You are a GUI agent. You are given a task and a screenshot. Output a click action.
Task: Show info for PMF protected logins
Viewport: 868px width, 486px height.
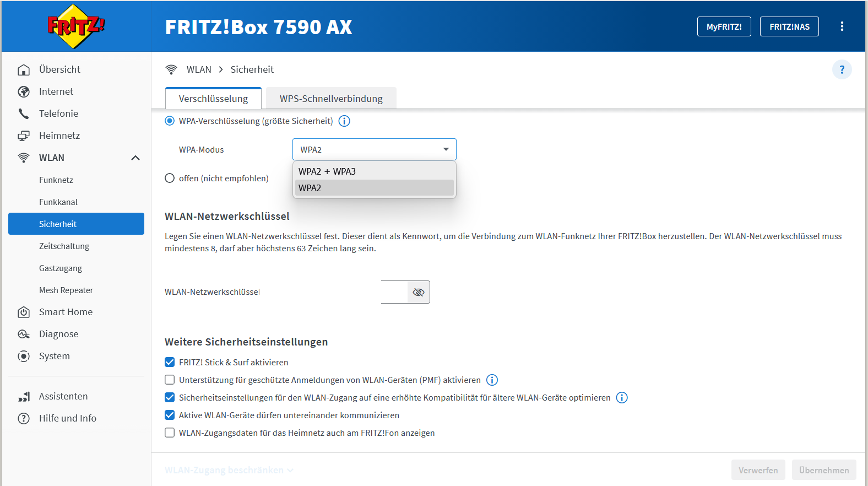pos(492,380)
